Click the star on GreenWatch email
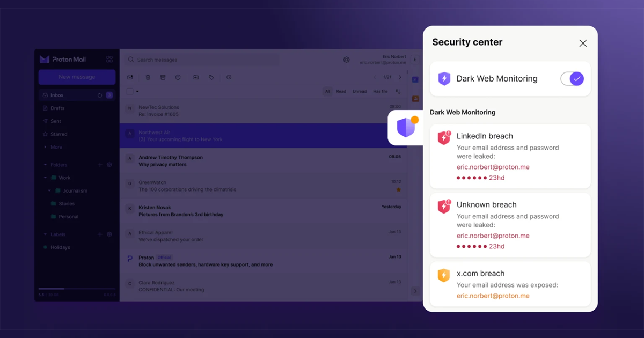Viewport: 644px width, 338px height. (398, 189)
